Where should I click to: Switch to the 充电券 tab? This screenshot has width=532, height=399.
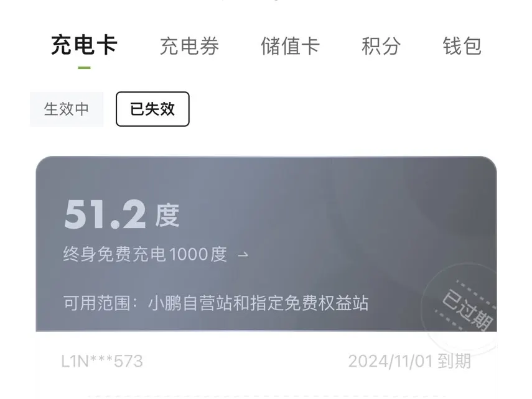[189, 46]
